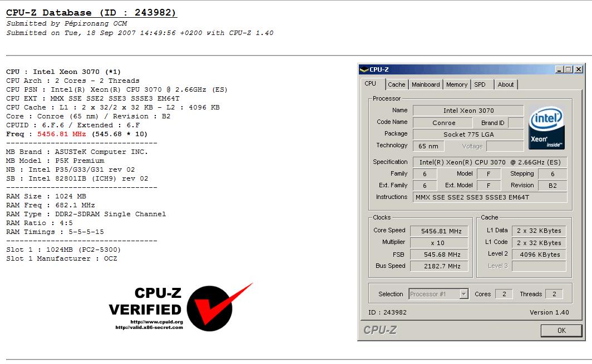Viewport: 592px width, 364px height.
Task: Switch to the Cache tab
Action: click(x=396, y=84)
